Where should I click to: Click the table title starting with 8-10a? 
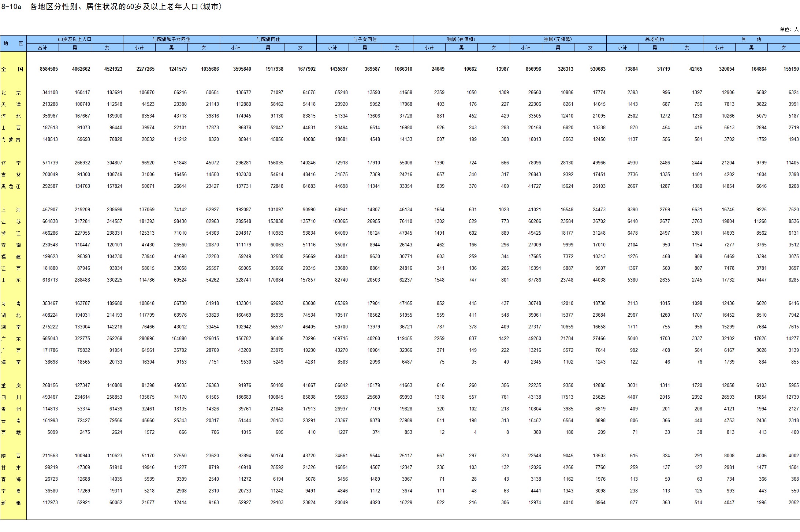point(111,7)
